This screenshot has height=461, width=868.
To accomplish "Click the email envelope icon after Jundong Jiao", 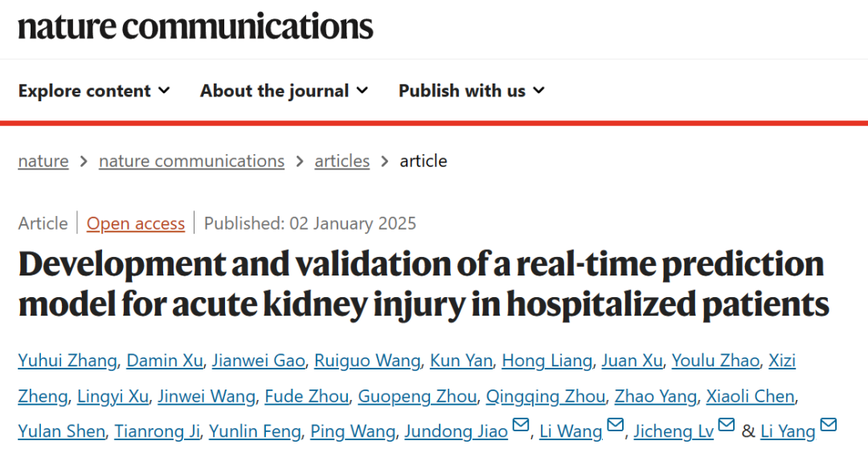I will (x=520, y=425).
